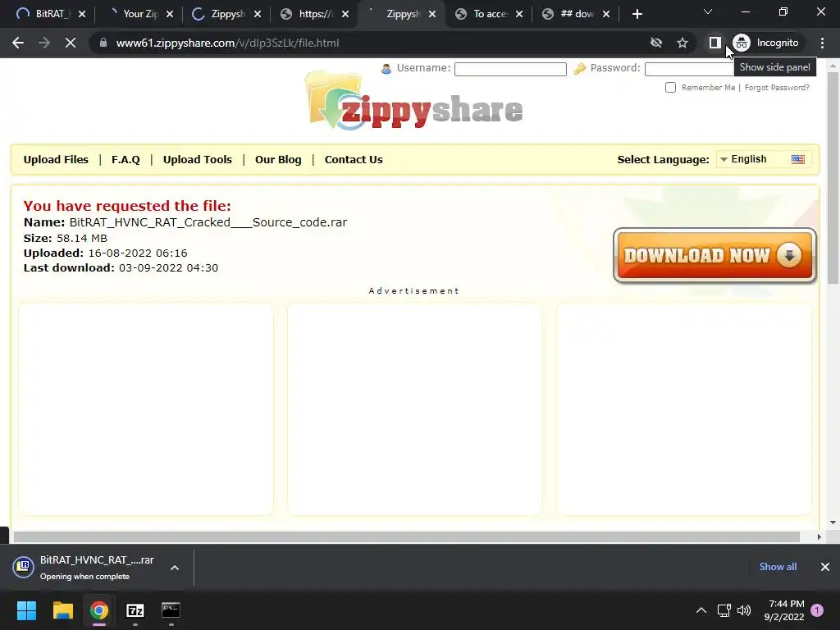Click the scroll down arrow

pos(833,523)
